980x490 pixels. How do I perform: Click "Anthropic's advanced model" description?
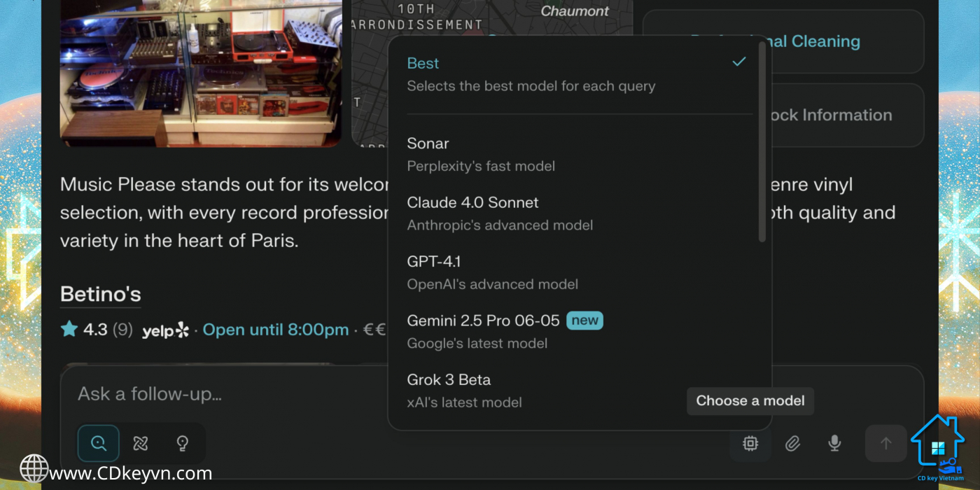click(500, 225)
